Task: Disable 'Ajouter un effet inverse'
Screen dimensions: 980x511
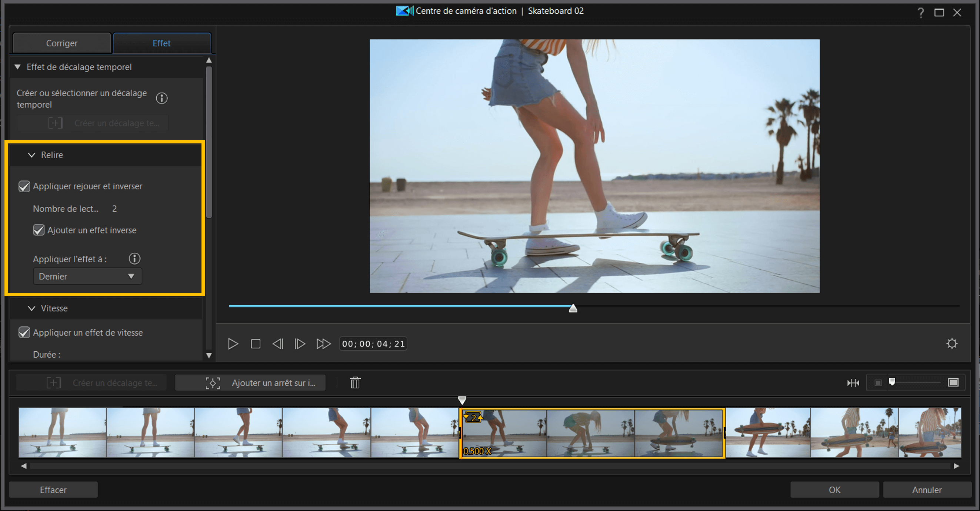Action: tap(39, 230)
